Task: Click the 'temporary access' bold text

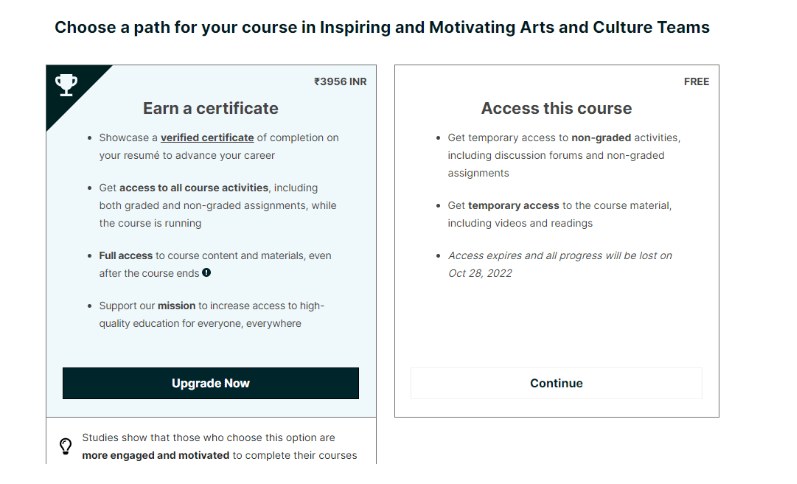Action: 513,205
